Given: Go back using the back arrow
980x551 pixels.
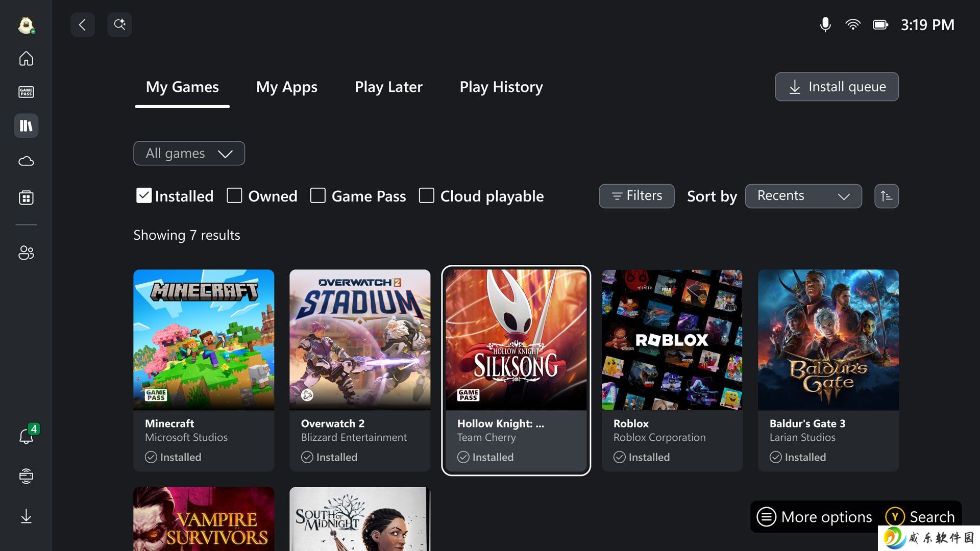Looking at the screenshot, I should [83, 24].
